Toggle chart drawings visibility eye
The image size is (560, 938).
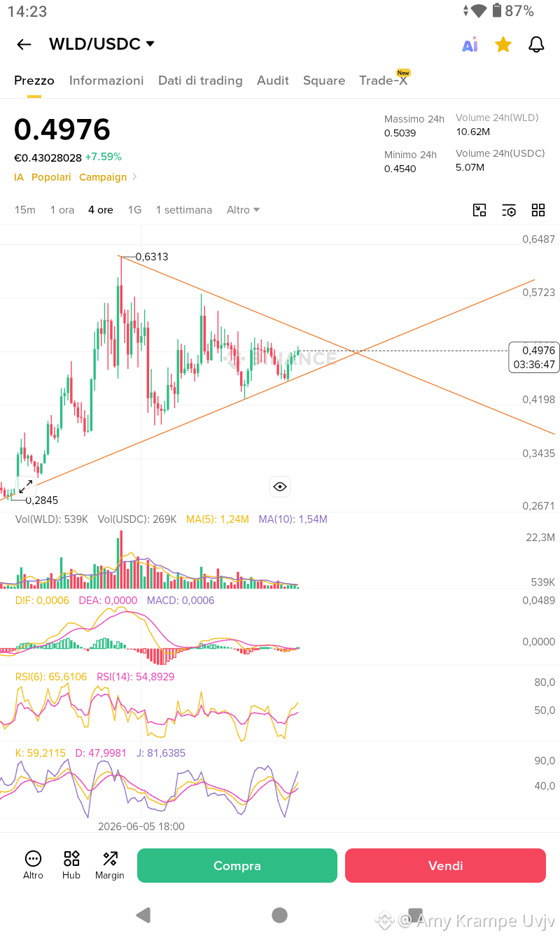[x=280, y=486]
